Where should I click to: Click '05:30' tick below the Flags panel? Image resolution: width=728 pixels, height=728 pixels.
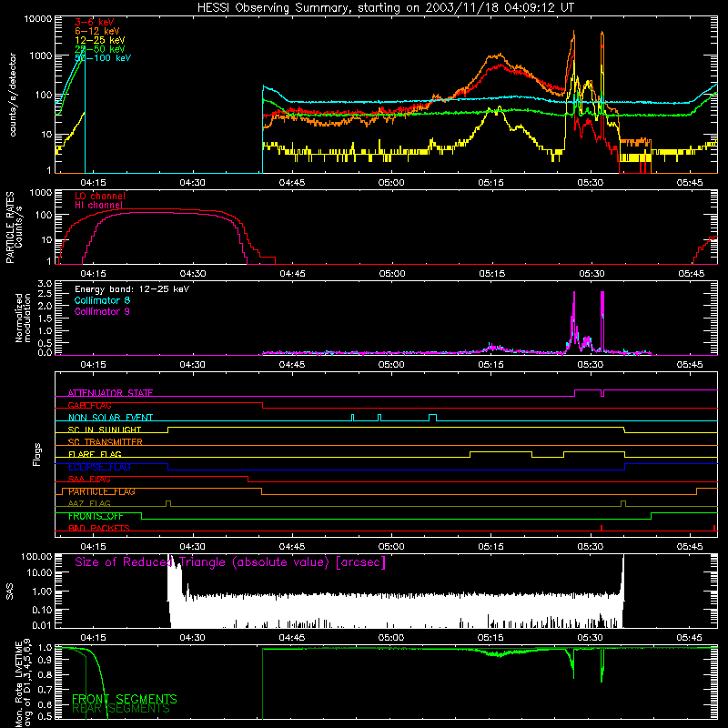coord(590,547)
